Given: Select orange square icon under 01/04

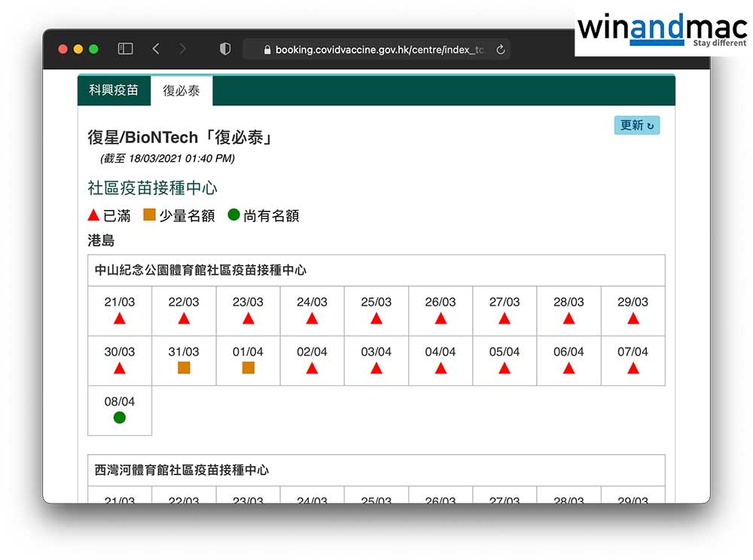Looking at the screenshot, I should coord(248,368).
